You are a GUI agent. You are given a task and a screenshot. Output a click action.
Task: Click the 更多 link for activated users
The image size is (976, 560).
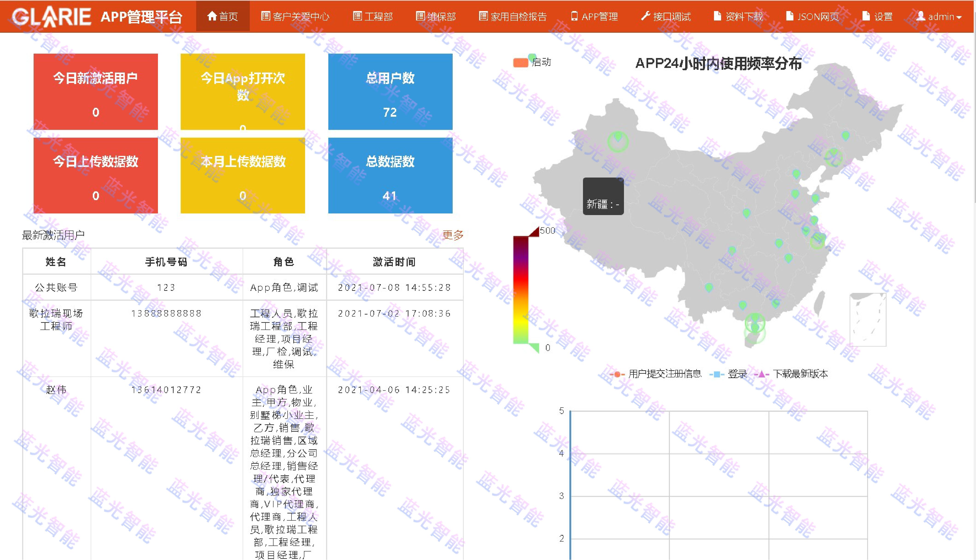tap(453, 235)
